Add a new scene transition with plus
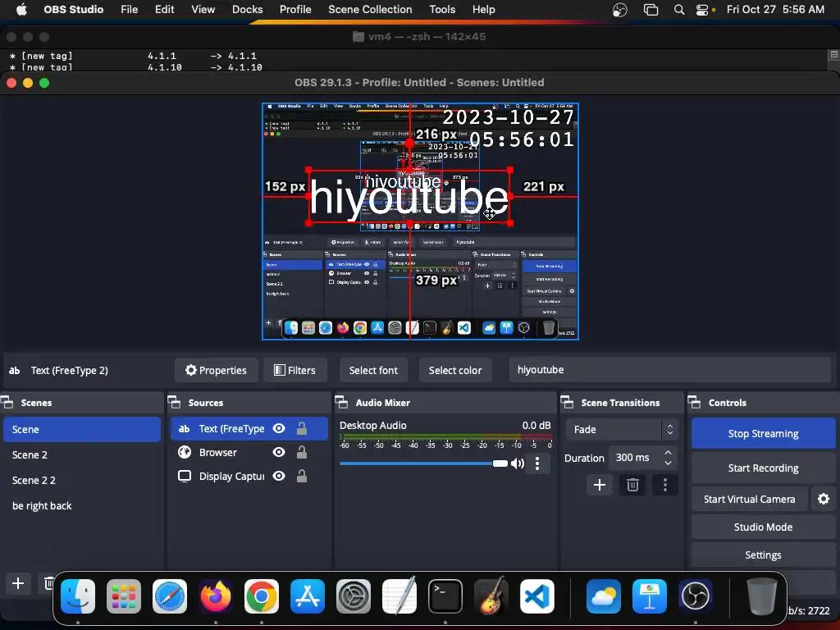 point(600,486)
